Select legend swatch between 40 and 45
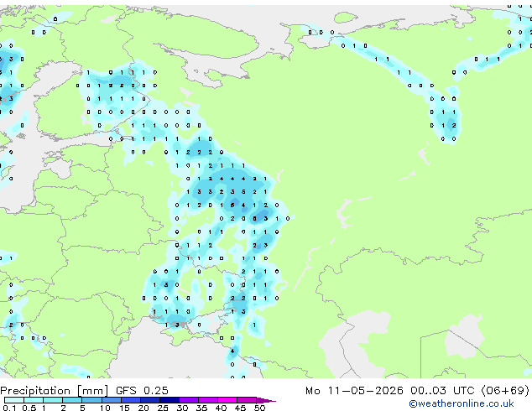Viewport: 532px width, 411px height. point(227,400)
